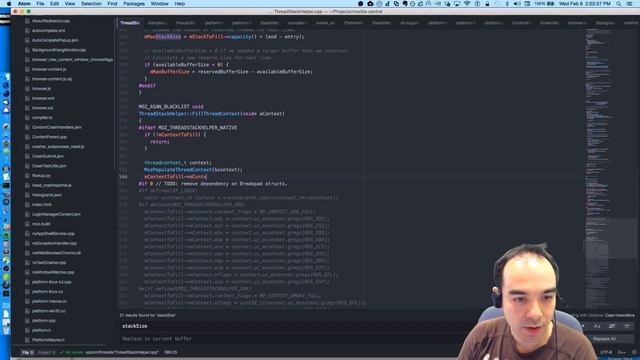Screen dimensions: 640x360
Task: Click the Replace All button
Action: coord(604,339)
